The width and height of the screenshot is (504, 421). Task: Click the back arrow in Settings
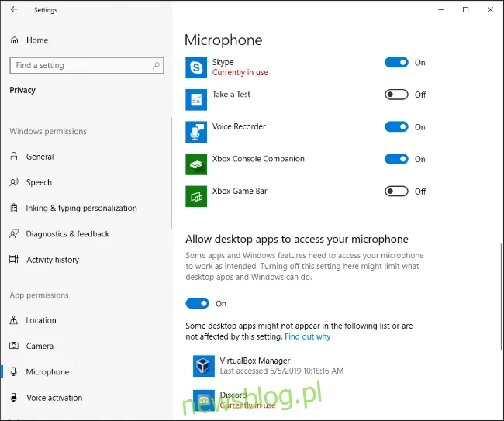coord(14,9)
